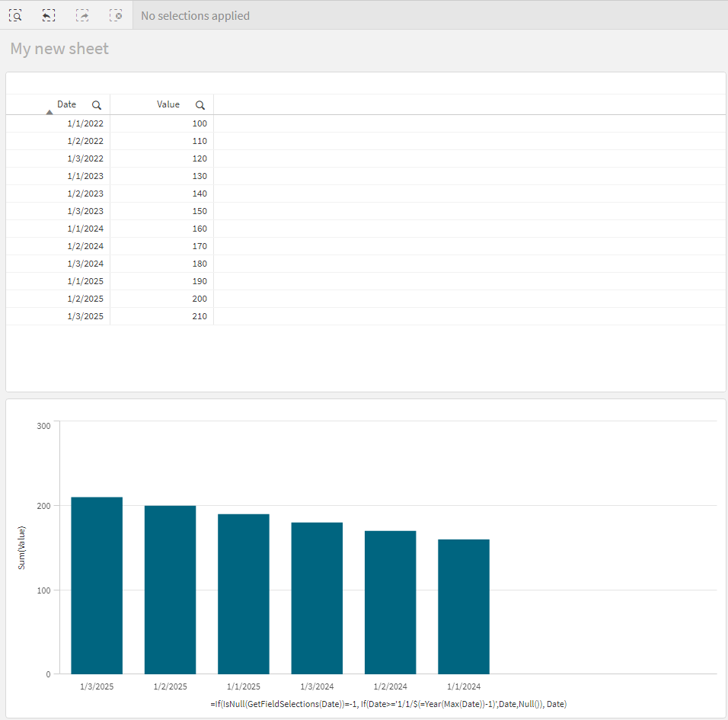728x720 pixels.
Task: Search in the Value column
Action: (200, 105)
